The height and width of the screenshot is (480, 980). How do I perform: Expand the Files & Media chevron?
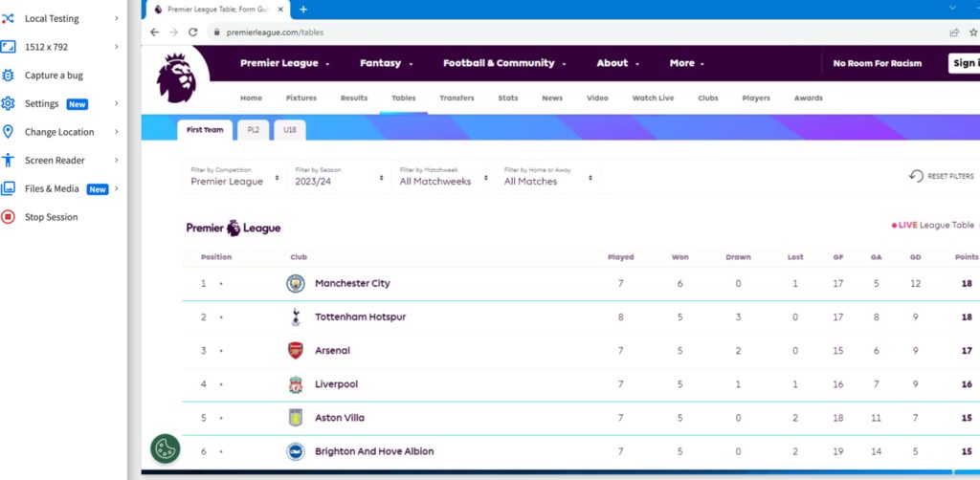point(116,188)
